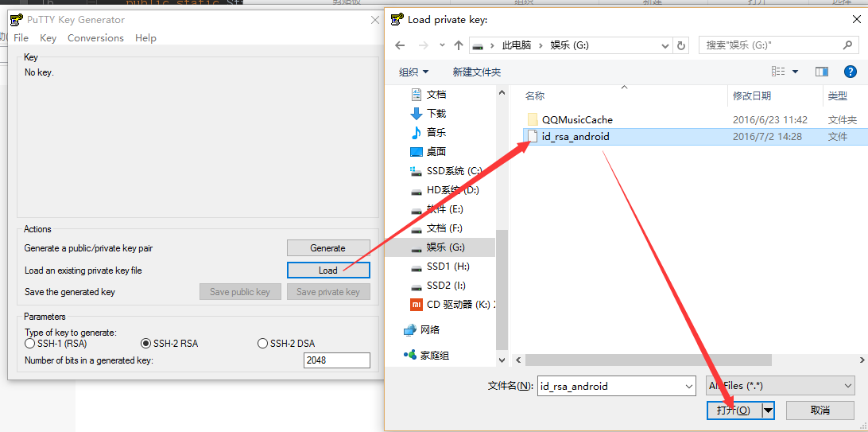Toggle the preview pane
This screenshot has width=868, height=432.
(x=822, y=72)
